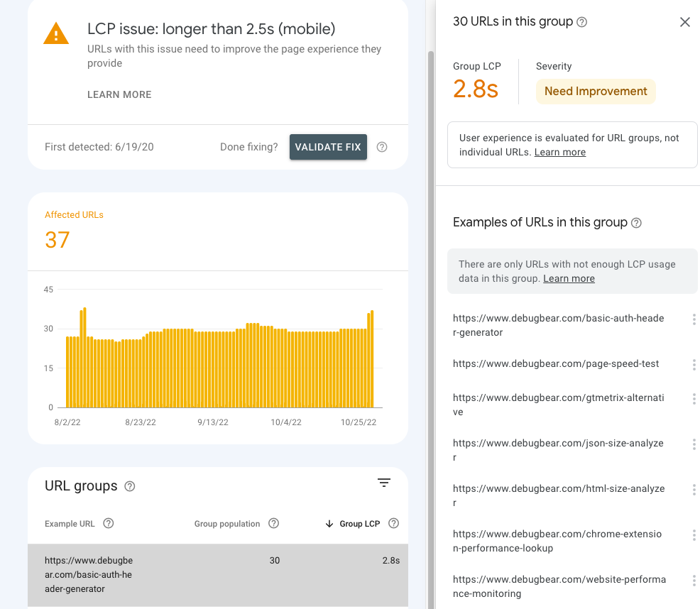Select the basic-auth-header-generator row in URL groups table
Viewport: 700px width, 609px height.
218,575
